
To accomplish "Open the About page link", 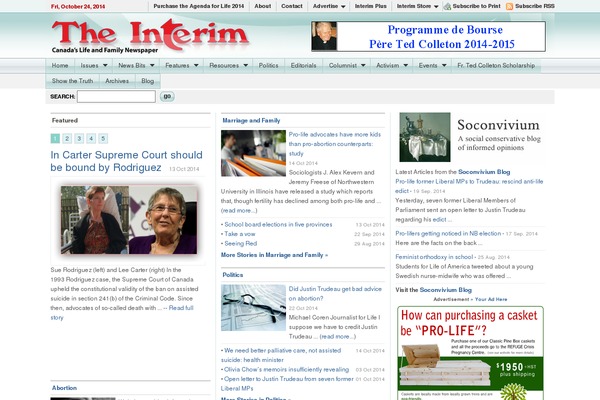I will (x=263, y=6).
